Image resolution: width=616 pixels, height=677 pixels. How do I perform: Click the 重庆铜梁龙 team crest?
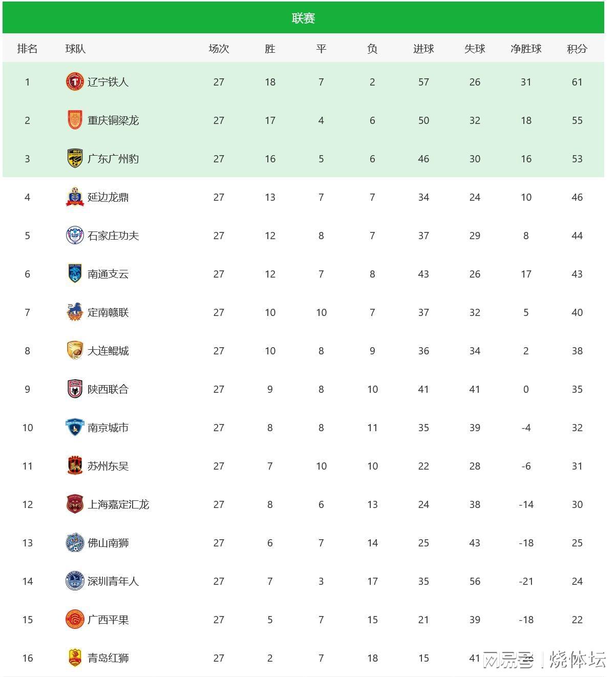coord(75,120)
